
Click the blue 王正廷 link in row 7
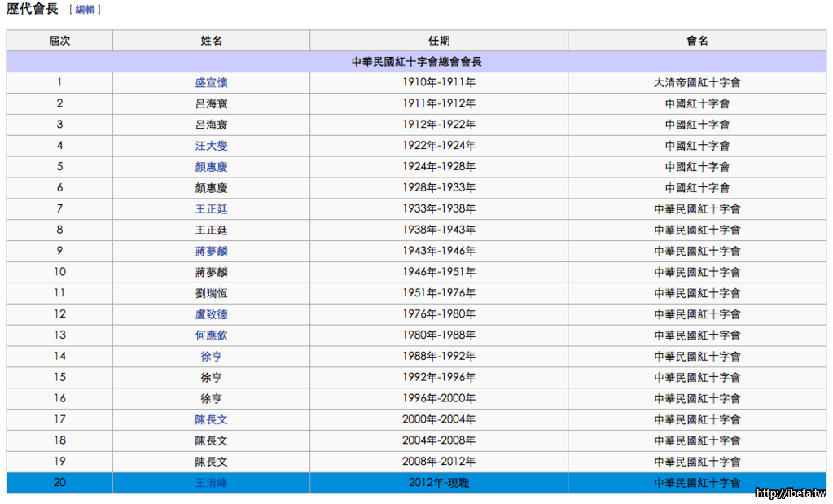[211, 209]
